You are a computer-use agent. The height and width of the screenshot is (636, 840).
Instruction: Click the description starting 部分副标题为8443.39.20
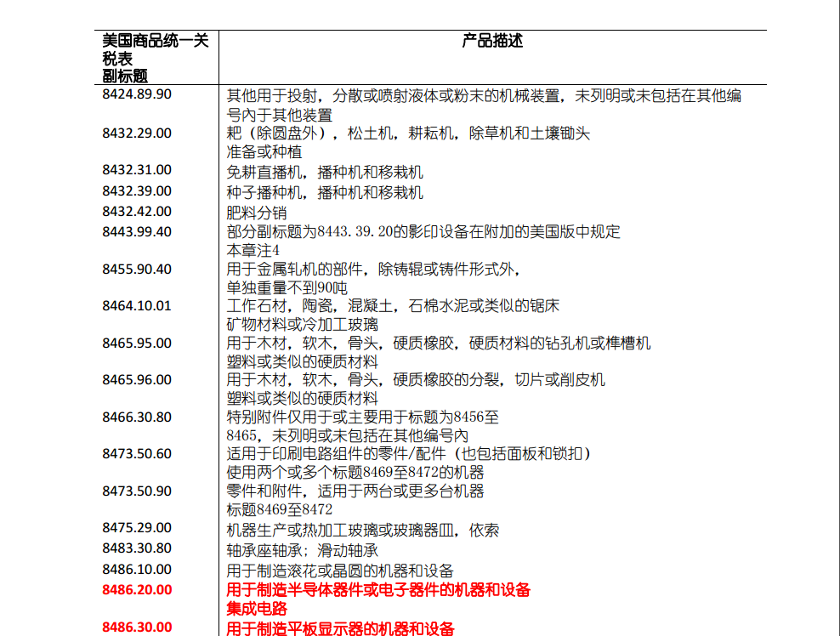pyautogui.click(x=423, y=232)
